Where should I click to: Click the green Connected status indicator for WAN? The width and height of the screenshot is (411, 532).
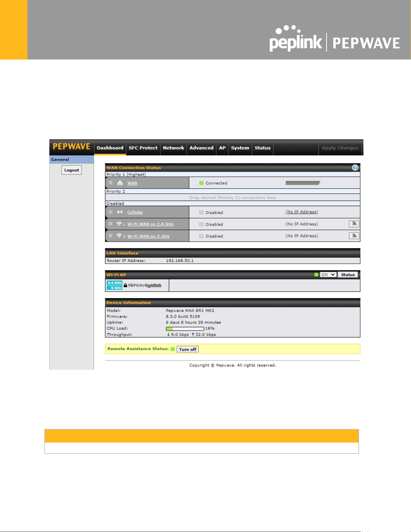[201, 183]
